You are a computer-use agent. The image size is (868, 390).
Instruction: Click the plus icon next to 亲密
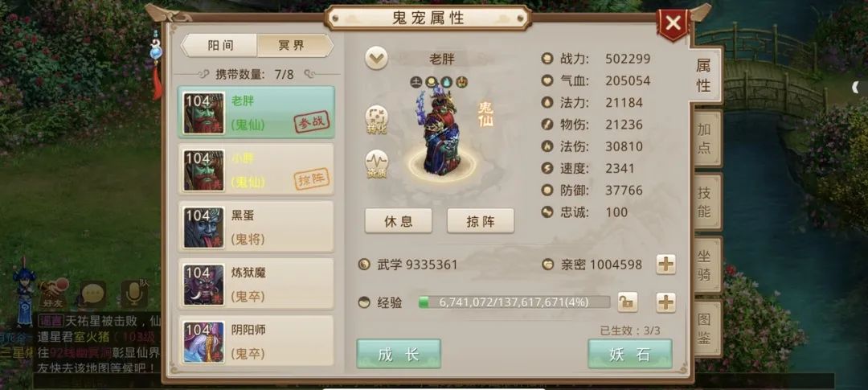tap(666, 265)
